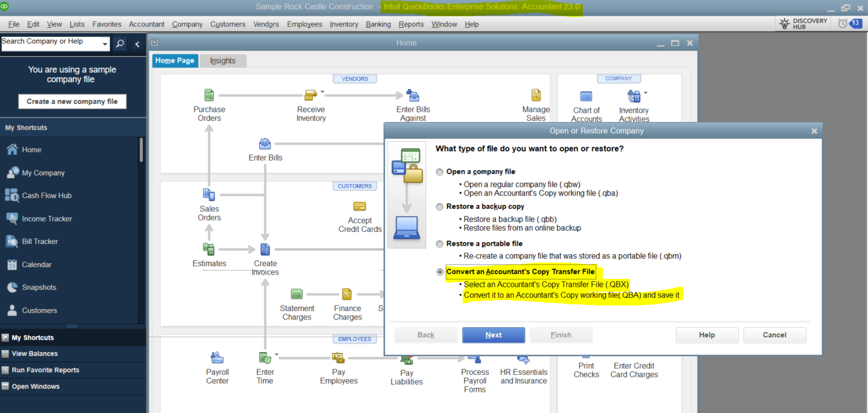This screenshot has width=868, height=413.
Task: Open the File menu
Action: [x=14, y=24]
